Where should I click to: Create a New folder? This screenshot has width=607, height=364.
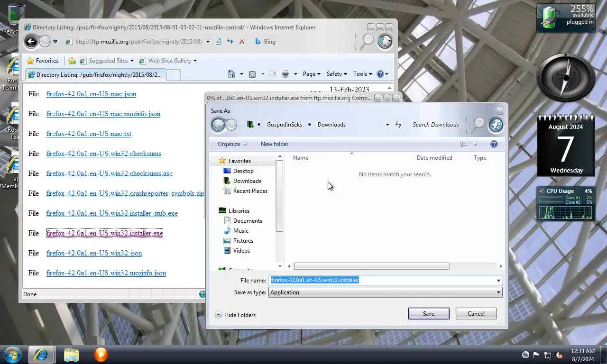coord(275,144)
